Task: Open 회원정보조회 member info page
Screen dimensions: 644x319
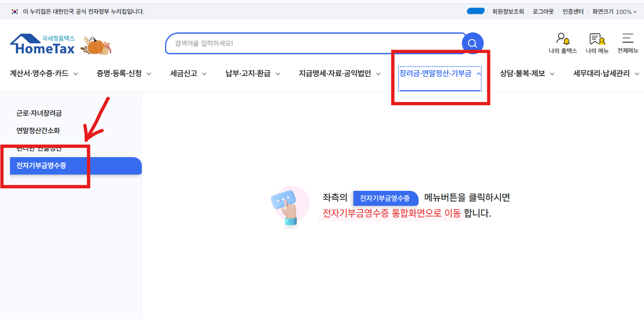Action: click(507, 11)
